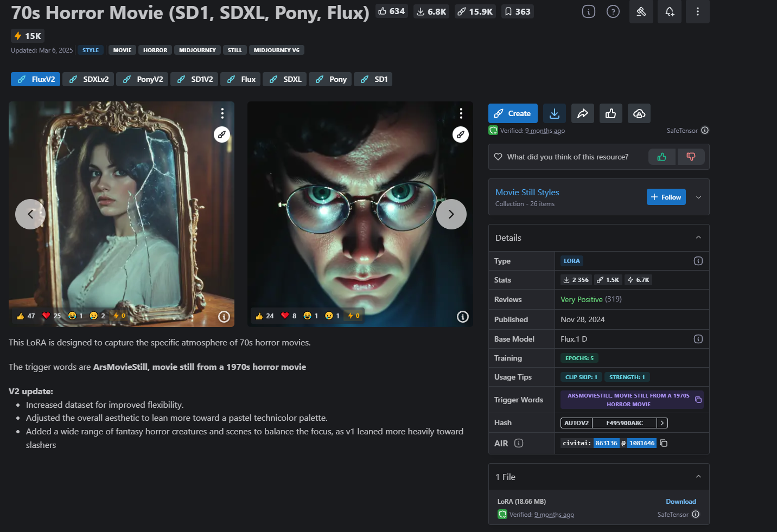Expand the collection dropdown chevron

(x=699, y=197)
